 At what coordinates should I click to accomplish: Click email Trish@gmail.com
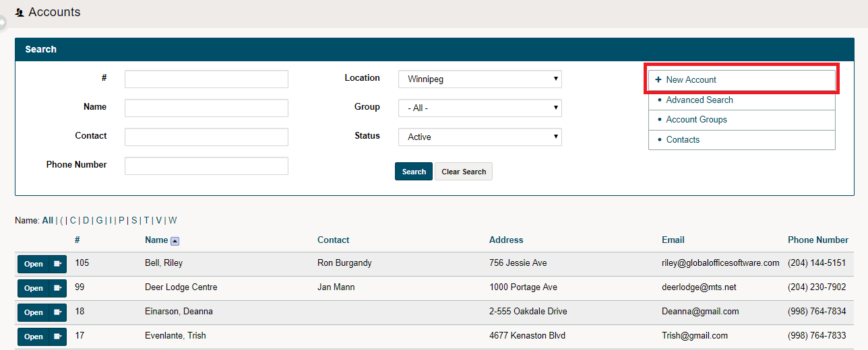click(695, 336)
